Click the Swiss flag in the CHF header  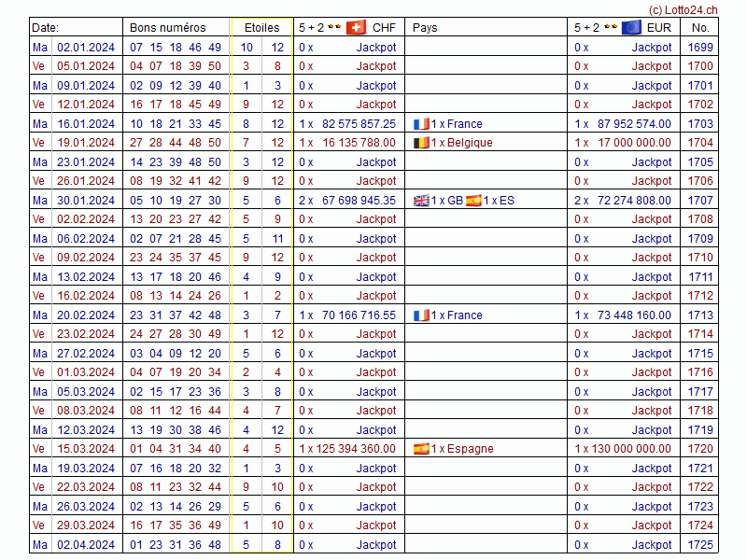tap(356, 27)
